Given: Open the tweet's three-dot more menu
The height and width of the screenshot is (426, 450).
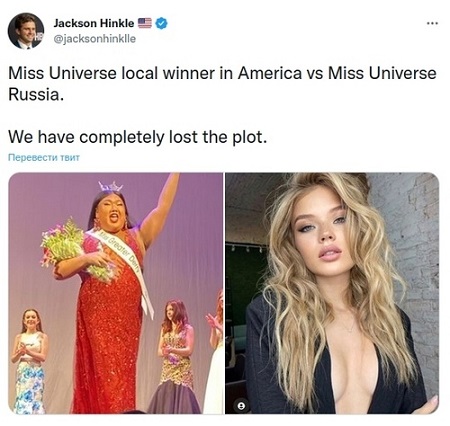Looking at the screenshot, I should (432, 23).
